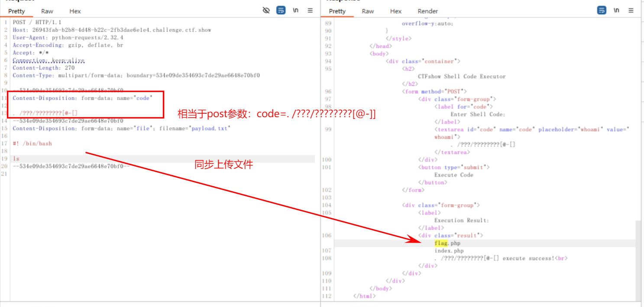This screenshot has height=307, width=644.
Task: Click response line number 106 in gutter
Action: point(327,235)
